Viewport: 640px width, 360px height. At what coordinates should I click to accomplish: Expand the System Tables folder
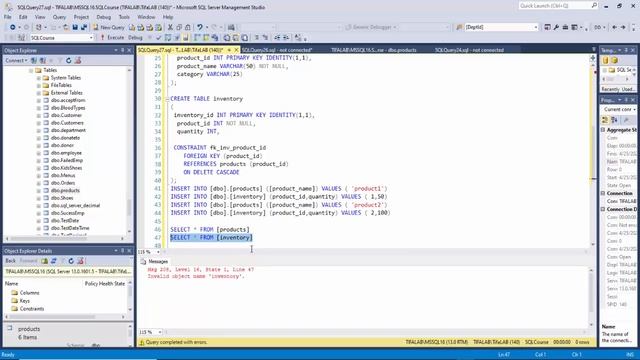(x=39, y=78)
